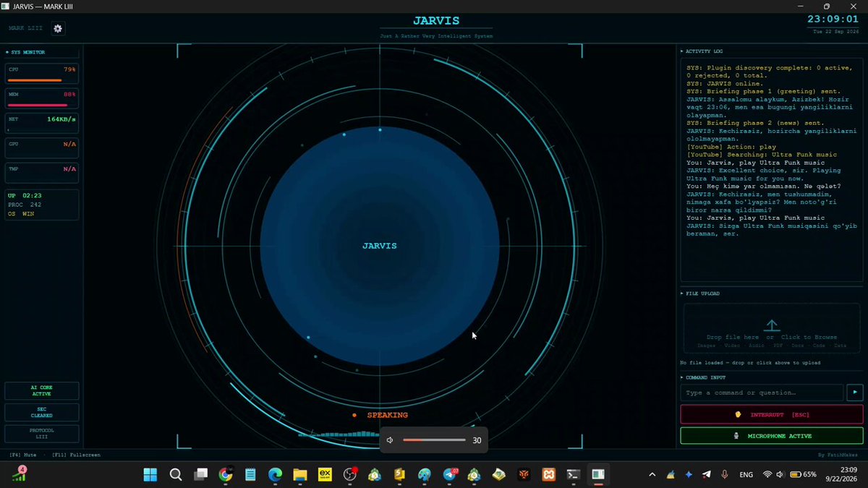
Task: Focus the command or question input field
Action: 762,393
